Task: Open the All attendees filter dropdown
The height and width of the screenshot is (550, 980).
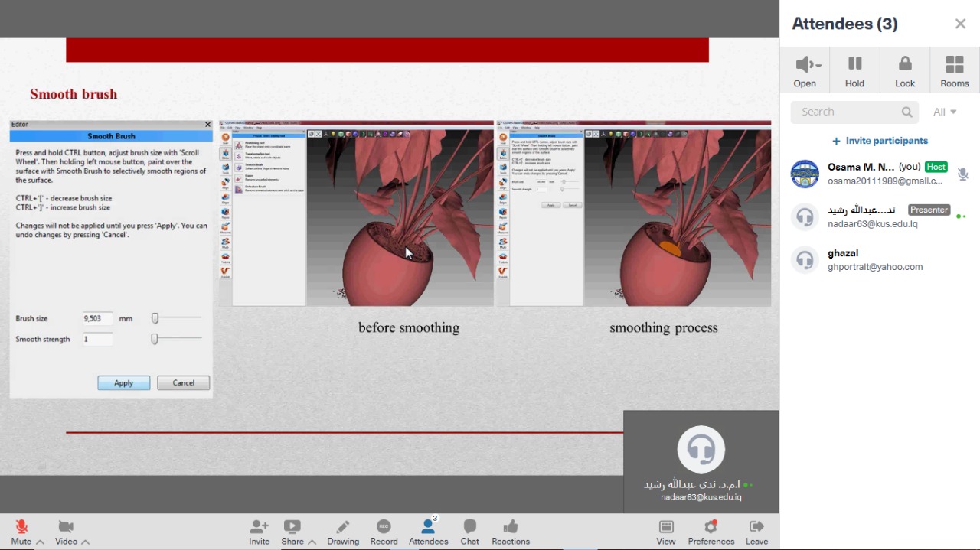Action: tap(945, 112)
